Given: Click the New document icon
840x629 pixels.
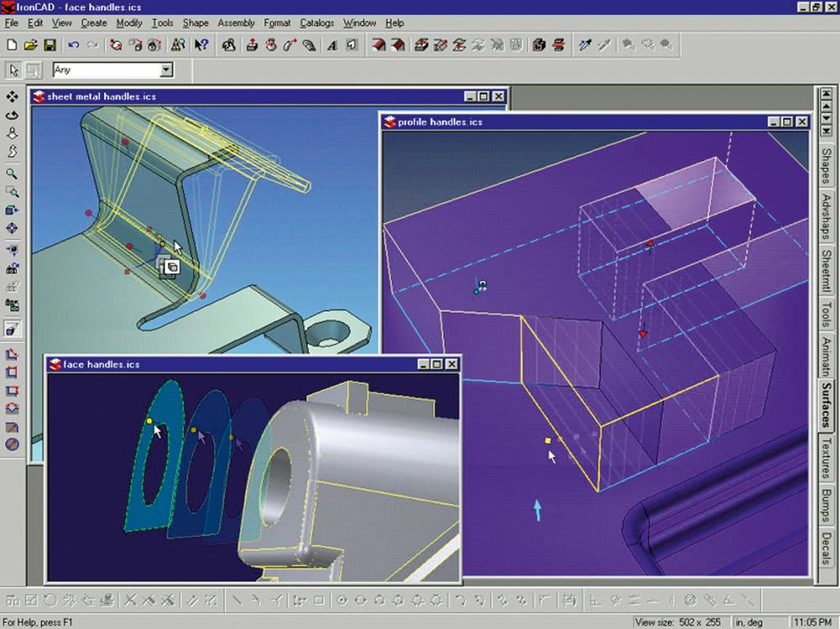Looking at the screenshot, I should (x=12, y=45).
